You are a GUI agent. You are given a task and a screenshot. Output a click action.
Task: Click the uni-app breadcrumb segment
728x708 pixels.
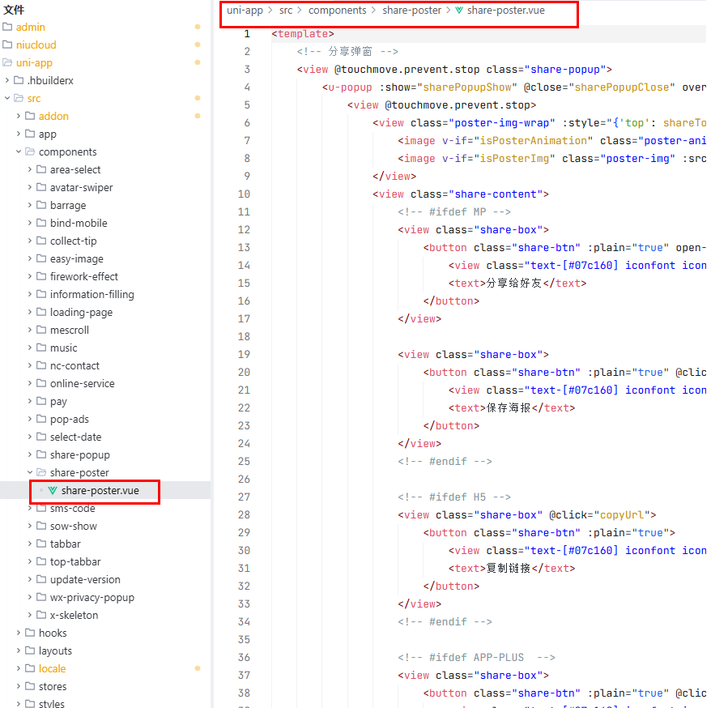point(245,11)
